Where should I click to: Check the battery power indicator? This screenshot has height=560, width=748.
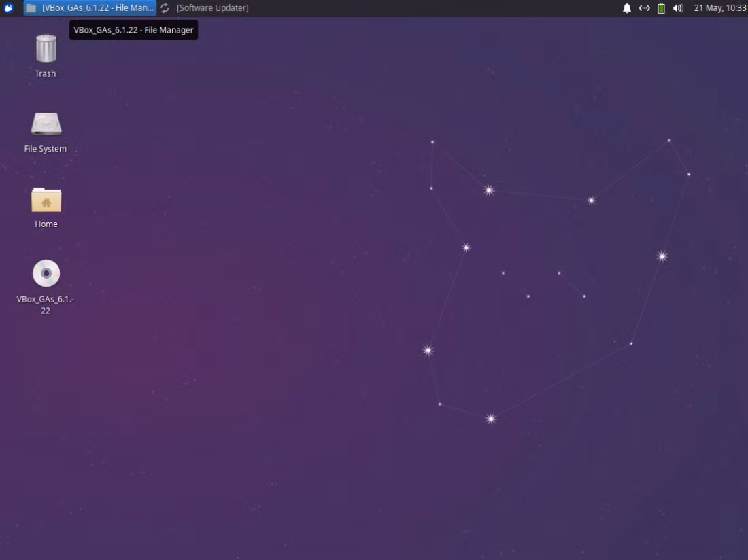[x=661, y=7]
